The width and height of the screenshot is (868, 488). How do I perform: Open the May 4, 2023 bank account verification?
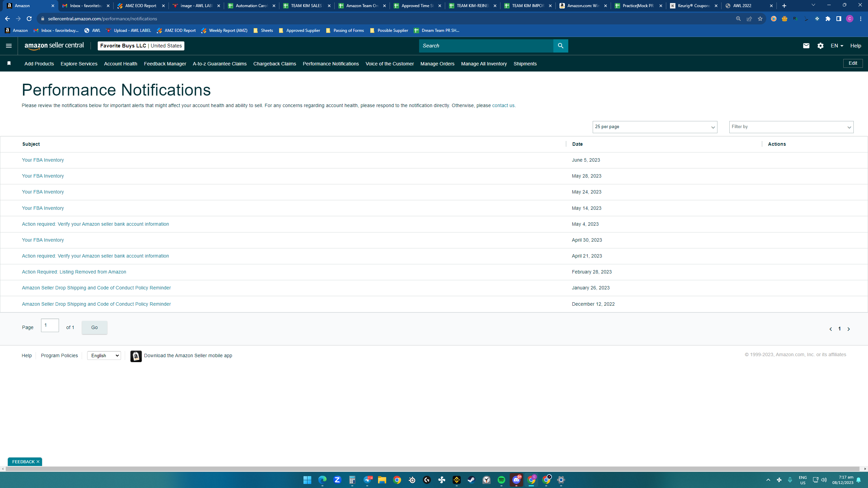click(x=95, y=224)
